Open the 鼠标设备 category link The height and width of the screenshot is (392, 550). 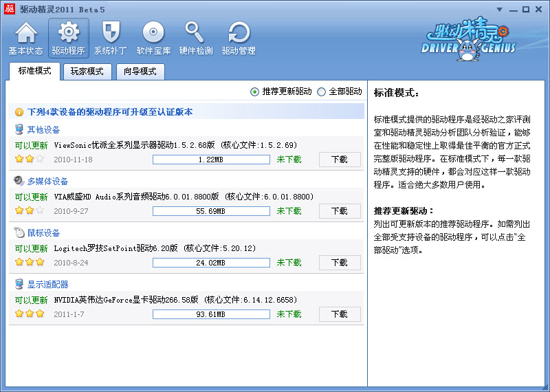(43, 233)
